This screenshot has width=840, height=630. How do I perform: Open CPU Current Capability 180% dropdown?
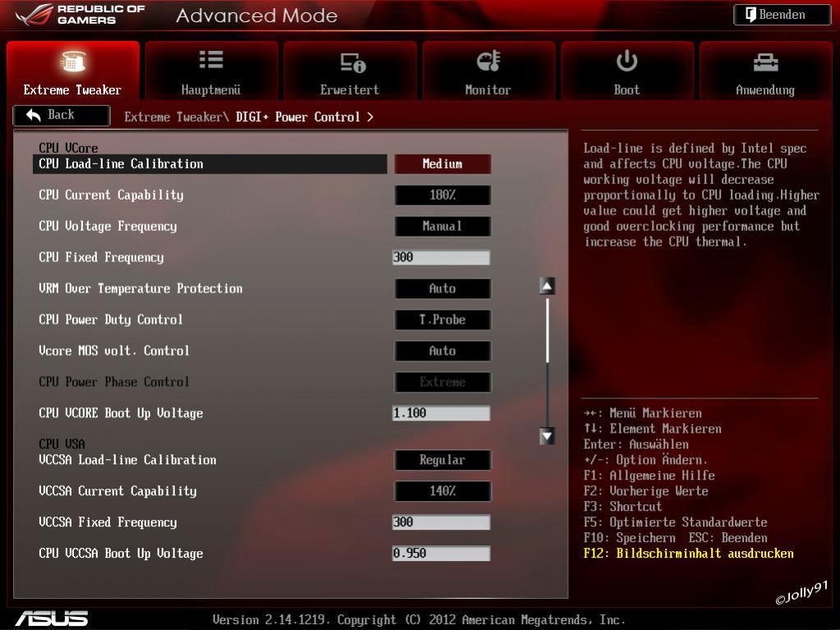click(443, 195)
